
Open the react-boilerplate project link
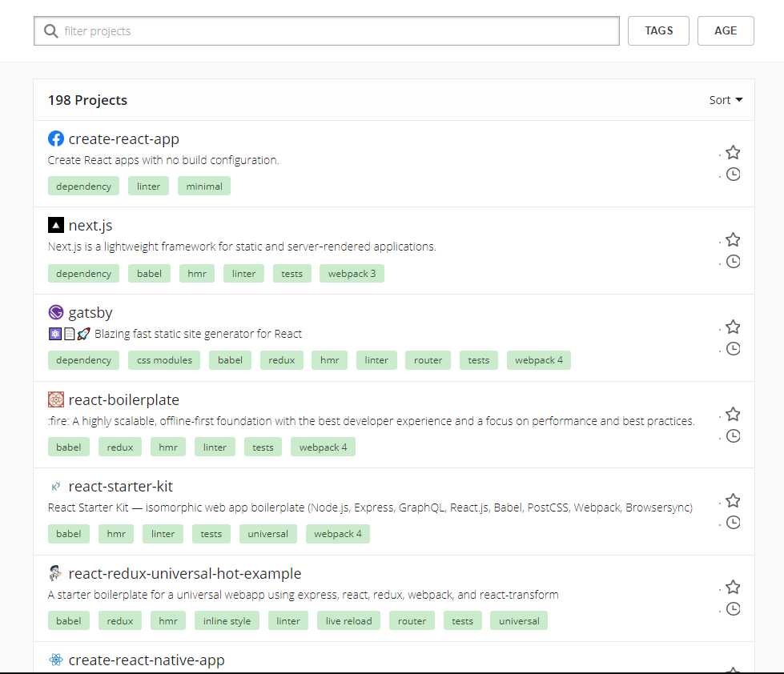point(123,399)
